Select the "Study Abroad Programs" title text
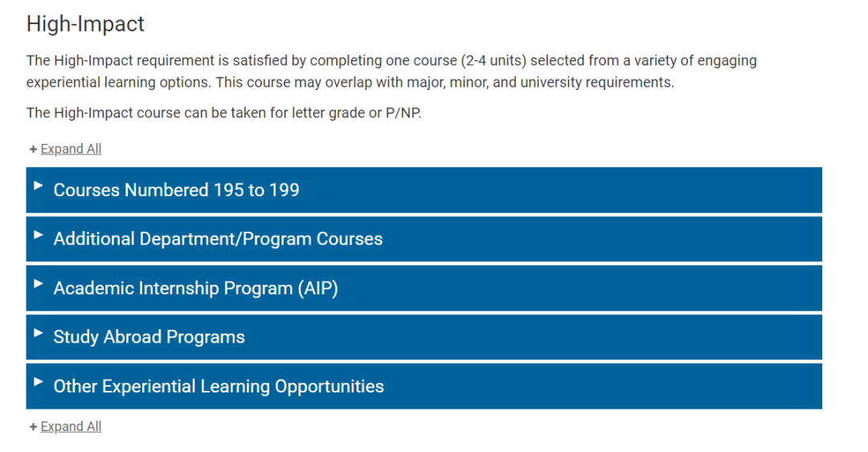 (149, 337)
